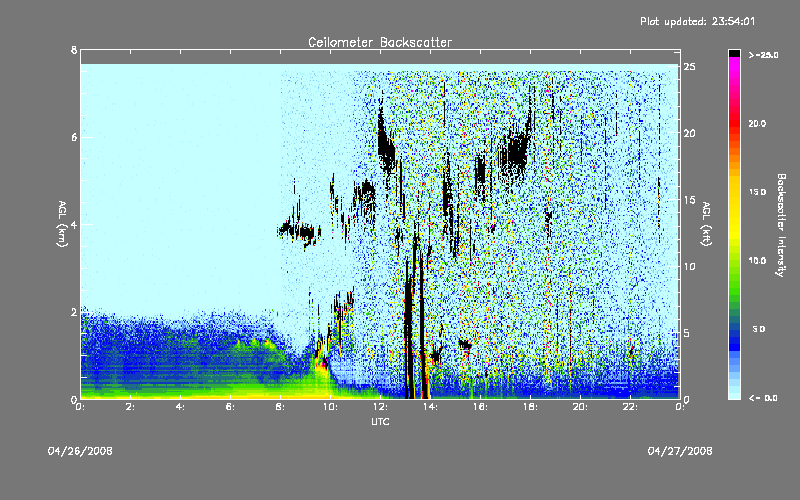The height and width of the screenshot is (500, 800).
Task: Click the 'Plot updated: 23:54:01' timestamp
Action: click(697, 21)
